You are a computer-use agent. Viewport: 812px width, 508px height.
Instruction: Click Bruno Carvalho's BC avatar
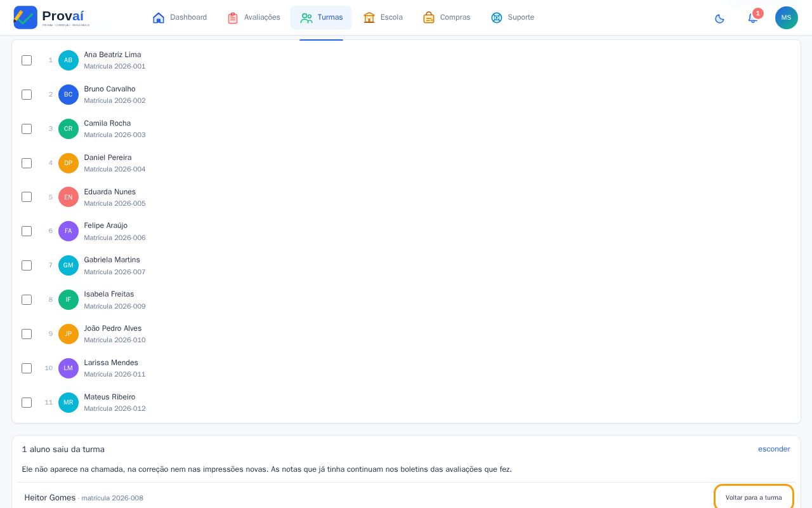(x=69, y=95)
